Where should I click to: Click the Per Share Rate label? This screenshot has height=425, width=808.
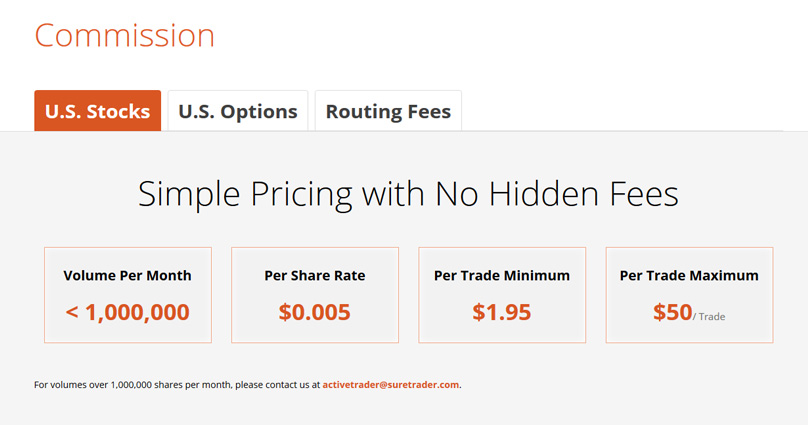click(x=315, y=275)
